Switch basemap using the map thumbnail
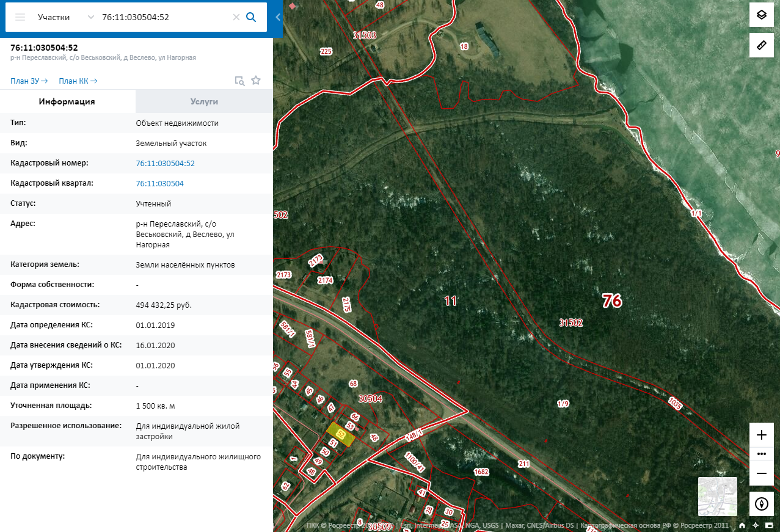This screenshot has height=532, width=780. (x=717, y=497)
